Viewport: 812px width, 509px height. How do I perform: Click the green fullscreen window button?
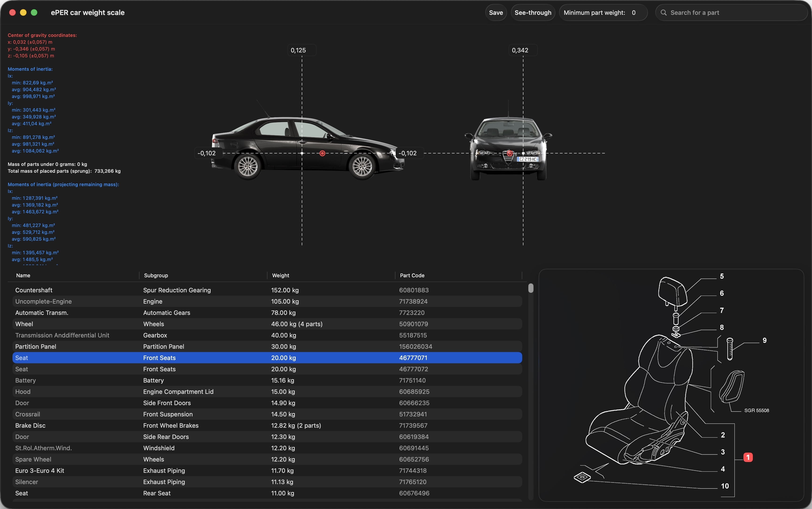click(x=34, y=12)
